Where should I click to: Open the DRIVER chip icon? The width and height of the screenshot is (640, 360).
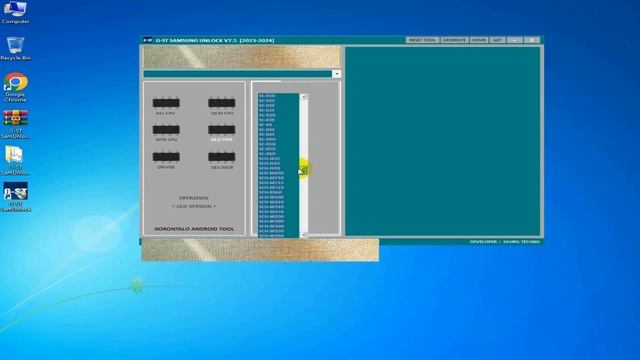point(166,157)
